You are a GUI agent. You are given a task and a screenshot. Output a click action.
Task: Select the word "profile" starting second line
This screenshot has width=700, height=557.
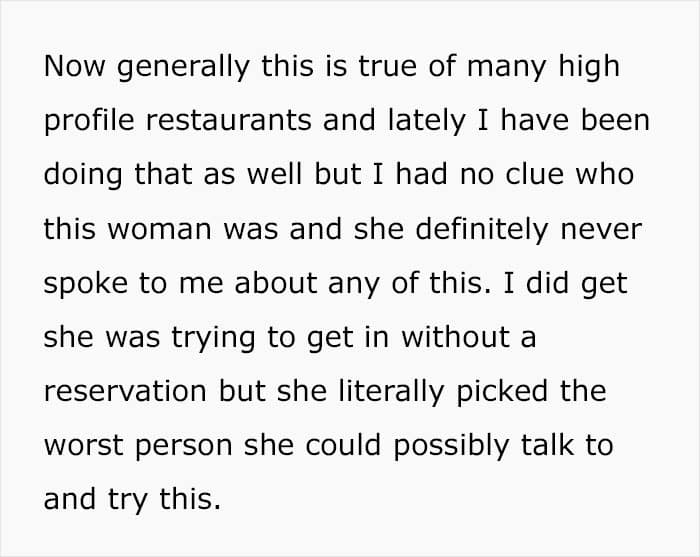click(x=89, y=121)
